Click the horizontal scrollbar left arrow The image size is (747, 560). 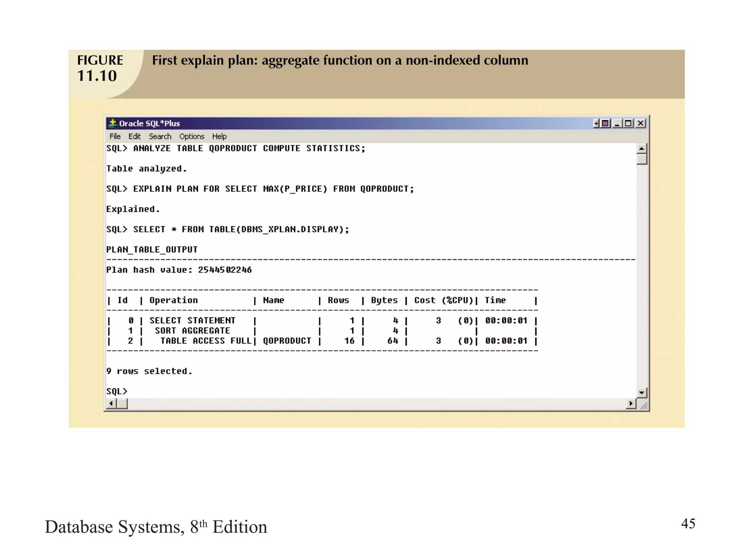(x=111, y=404)
